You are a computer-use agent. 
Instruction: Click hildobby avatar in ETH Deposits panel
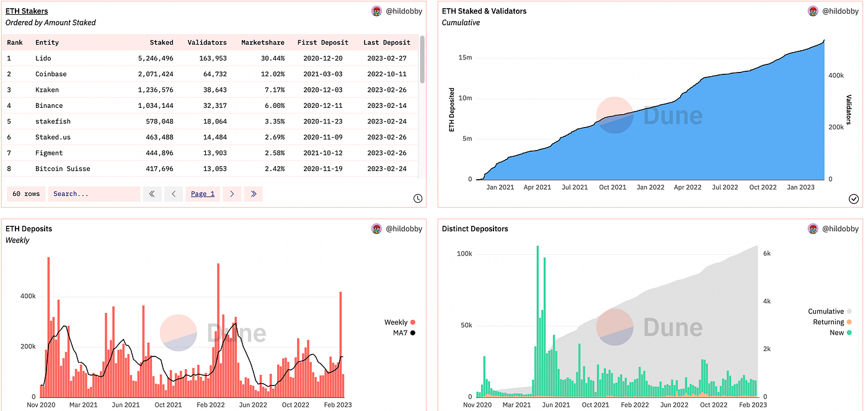tap(376, 229)
